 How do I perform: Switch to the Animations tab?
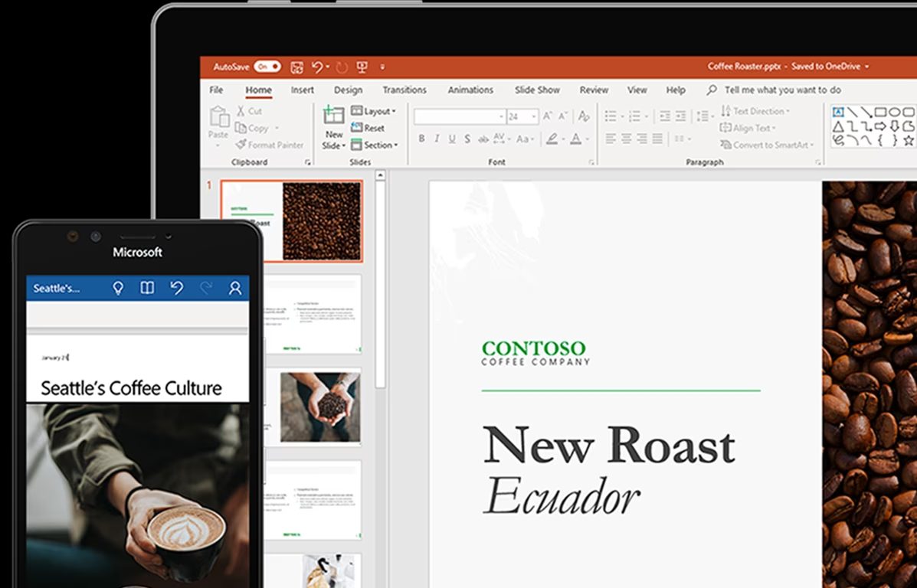470,90
